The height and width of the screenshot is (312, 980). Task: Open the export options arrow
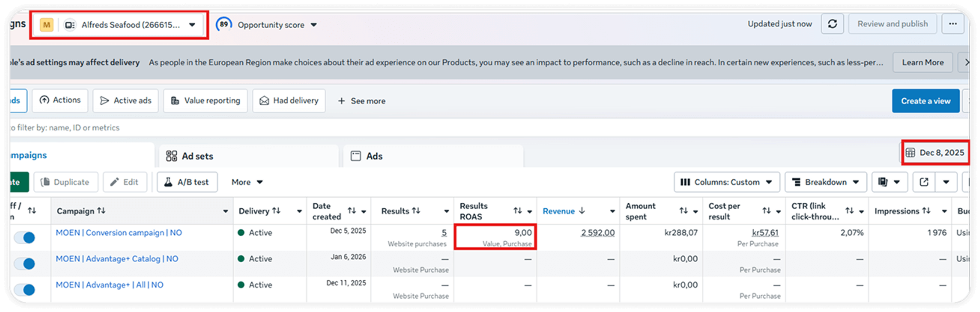(946, 182)
